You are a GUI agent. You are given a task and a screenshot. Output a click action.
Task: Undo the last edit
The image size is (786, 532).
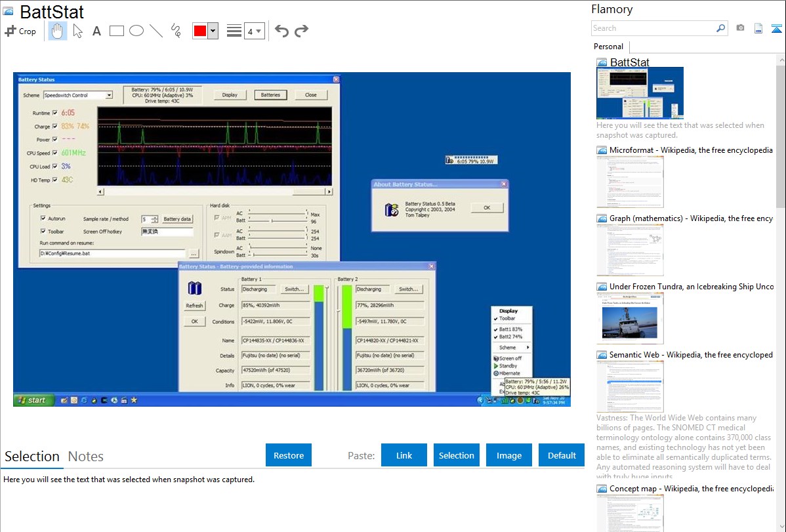pyautogui.click(x=281, y=31)
